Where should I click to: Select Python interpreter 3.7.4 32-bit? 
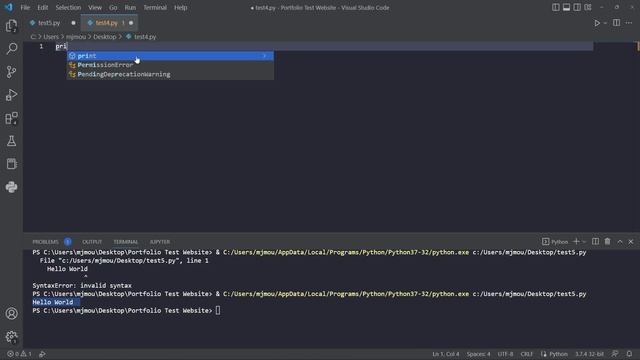pyautogui.click(x=589, y=354)
